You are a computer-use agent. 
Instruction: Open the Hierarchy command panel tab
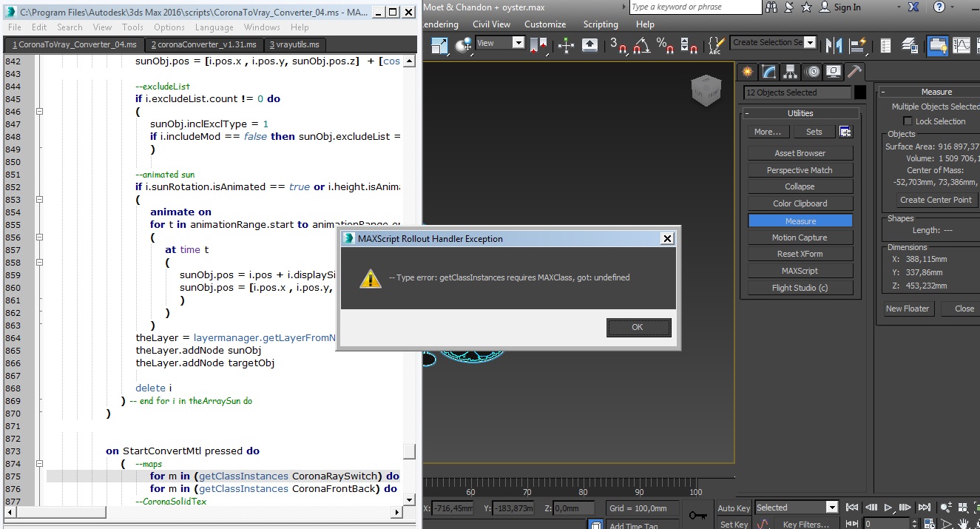[791, 72]
